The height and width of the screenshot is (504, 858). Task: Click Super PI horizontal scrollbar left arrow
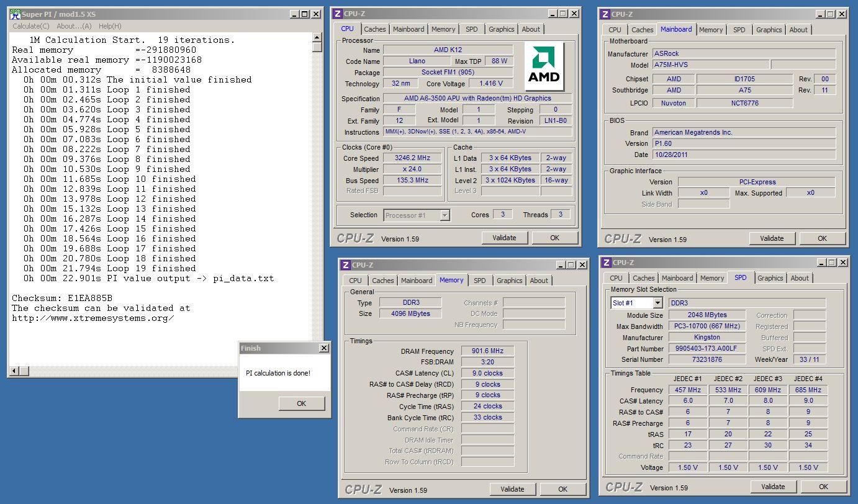[x=15, y=371]
